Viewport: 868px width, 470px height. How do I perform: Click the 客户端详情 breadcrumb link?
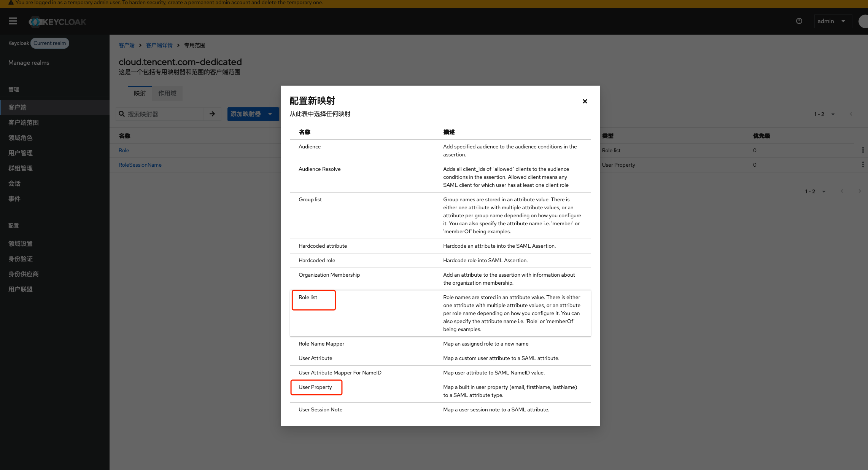[x=159, y=45]
